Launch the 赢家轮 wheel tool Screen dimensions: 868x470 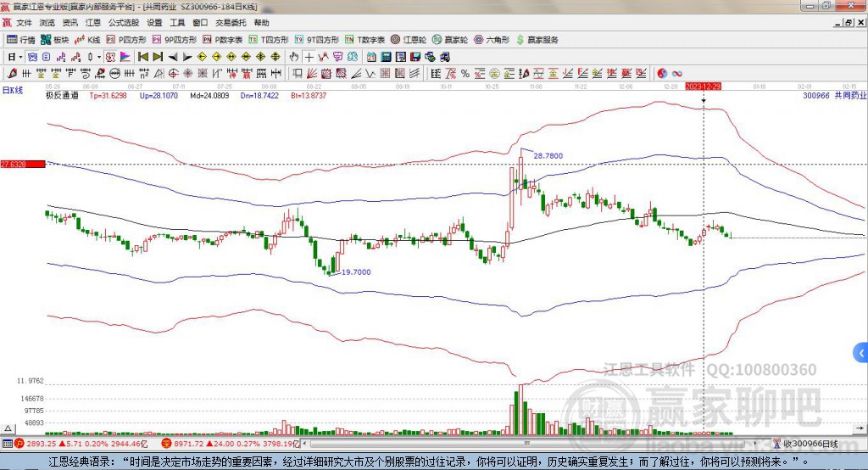coord(449,40)
